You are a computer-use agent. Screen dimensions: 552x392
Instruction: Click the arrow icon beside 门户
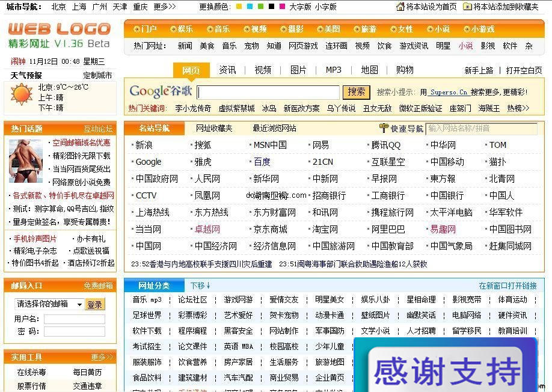point(137,29)
